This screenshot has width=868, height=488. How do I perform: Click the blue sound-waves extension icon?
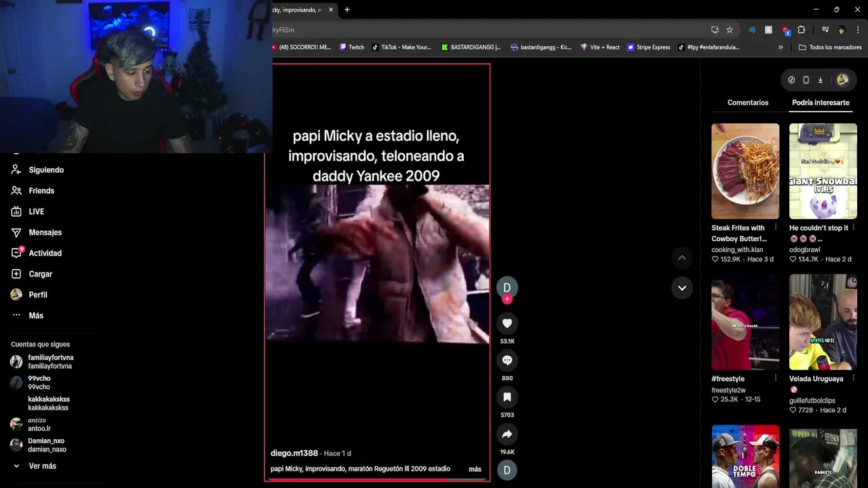pos(752,30)
